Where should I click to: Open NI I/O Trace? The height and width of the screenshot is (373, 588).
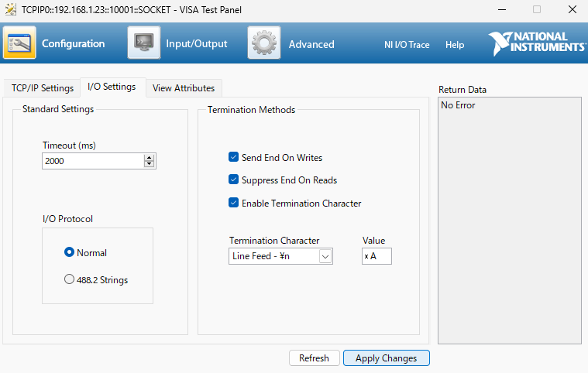[407, 45]
